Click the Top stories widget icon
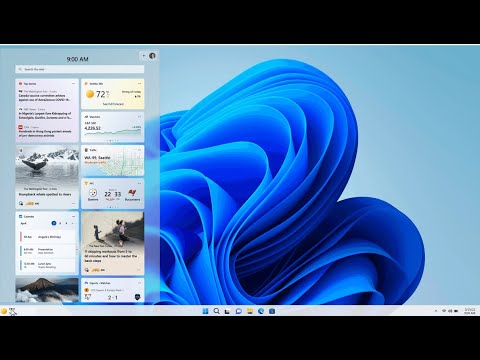This screenshot has height=360, width=480. pyautogui.click(x=21, y=83)
